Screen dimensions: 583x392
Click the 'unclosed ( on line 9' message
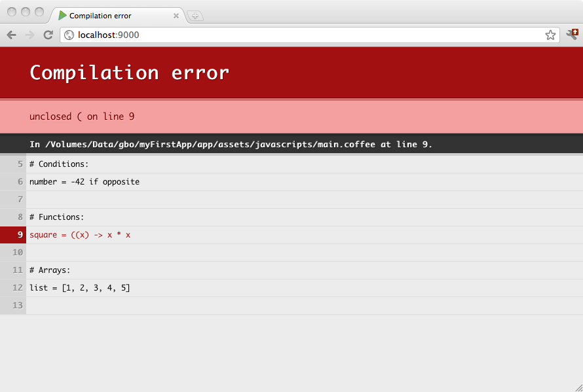point(82,116)
